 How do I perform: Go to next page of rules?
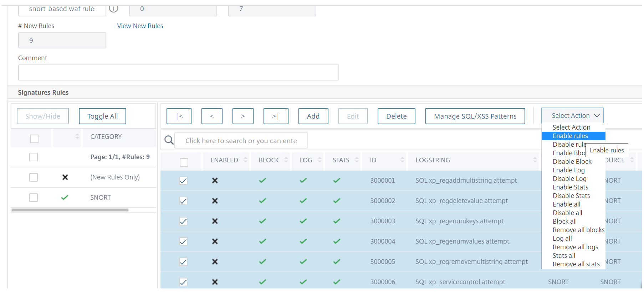(243, 116)
